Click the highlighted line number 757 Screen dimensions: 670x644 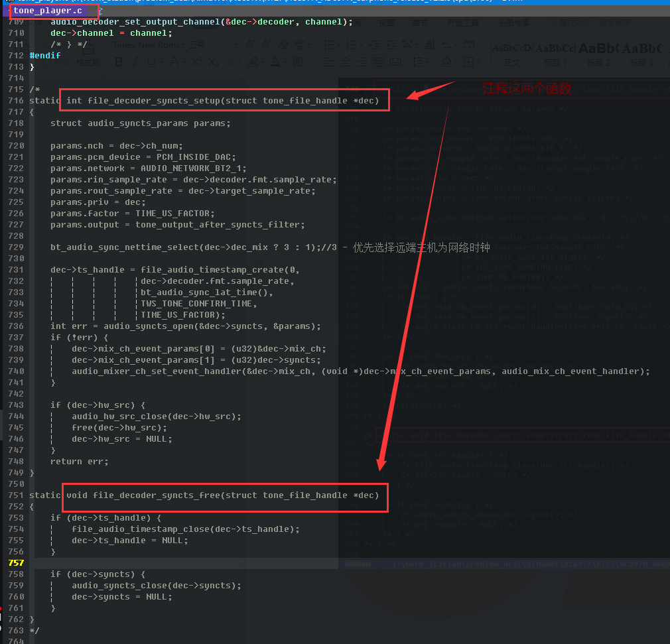[16, 563]
